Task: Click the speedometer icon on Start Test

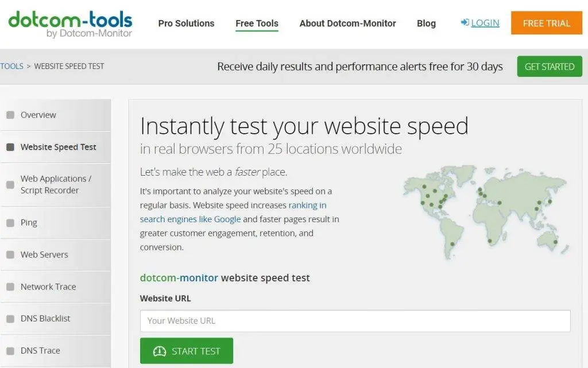Action: coord(160,351)
